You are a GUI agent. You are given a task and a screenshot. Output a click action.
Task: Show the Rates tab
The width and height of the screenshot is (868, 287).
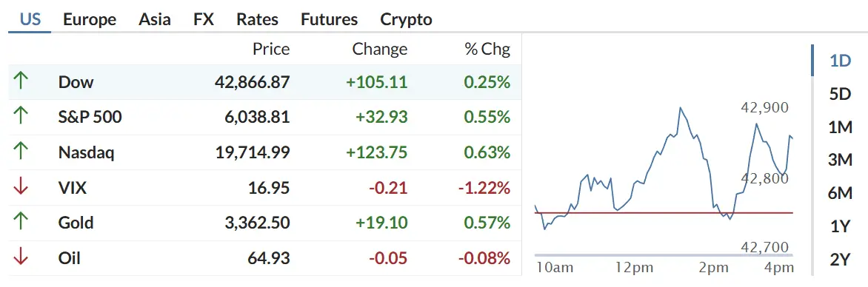point(258,19)
